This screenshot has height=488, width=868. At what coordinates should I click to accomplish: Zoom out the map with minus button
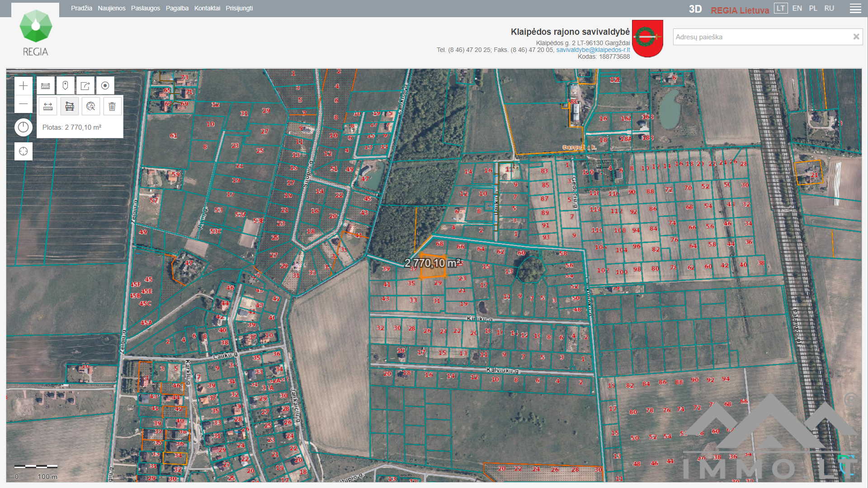pos(24,104)
